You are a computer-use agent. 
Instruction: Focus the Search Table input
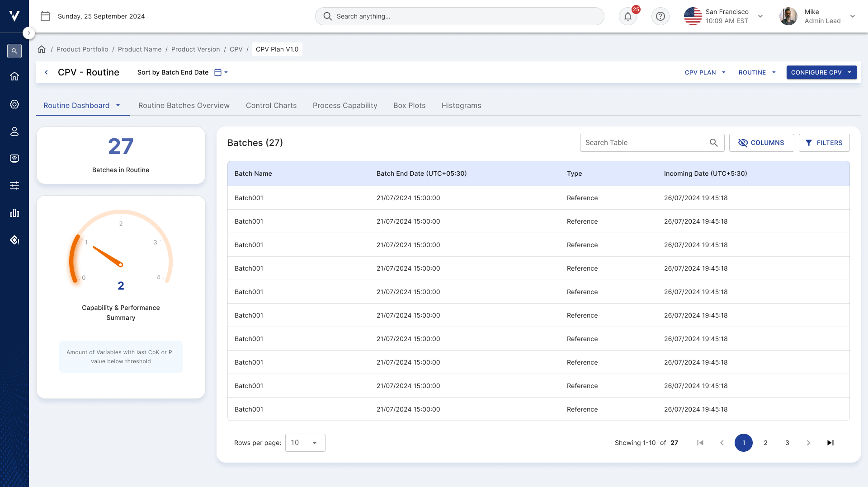652,143
